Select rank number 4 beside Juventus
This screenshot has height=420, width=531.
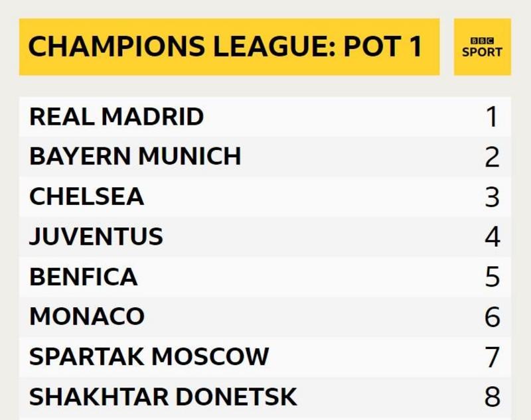(x=492, y=237)
